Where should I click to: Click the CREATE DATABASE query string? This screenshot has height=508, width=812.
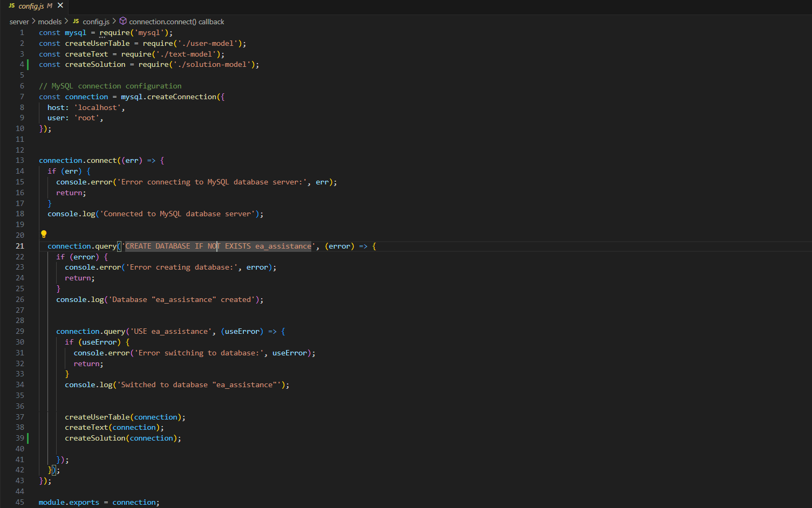[x=219, y=246]
